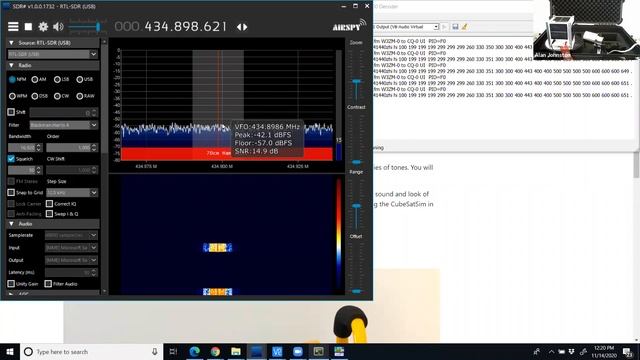Collapse the Audio panel
This screenshot has height=360, width=640.
click(11, 224)
